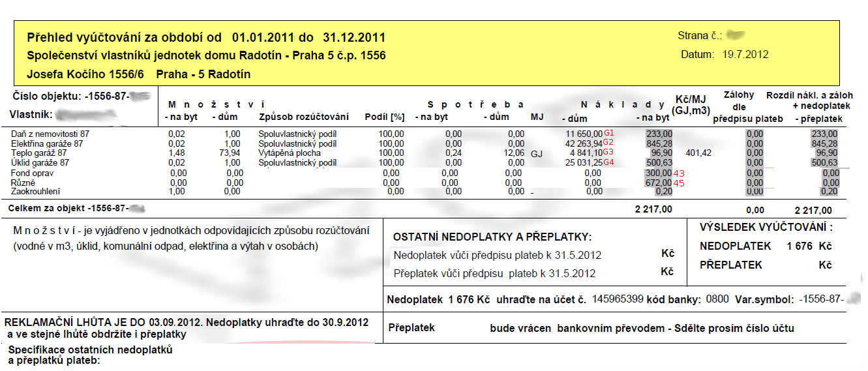Click the red G1 annotation marker
Viewport: 868px width, 371px height.
(609, 133)
